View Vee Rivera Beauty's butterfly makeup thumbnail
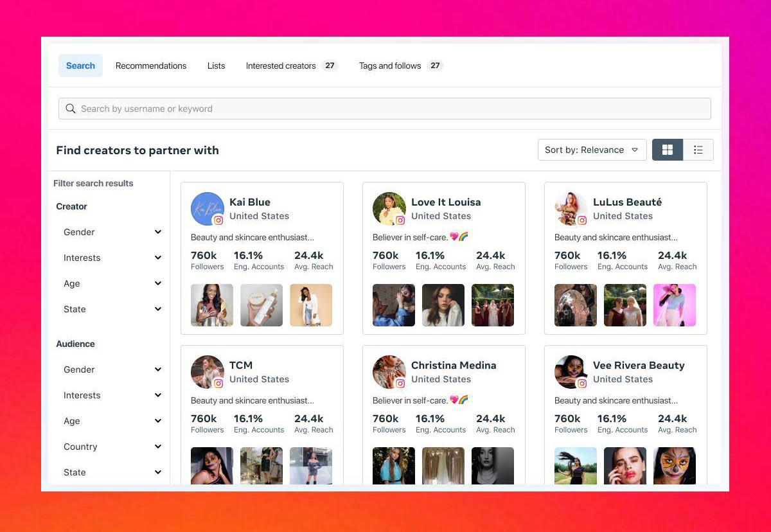Viewport: 771px width, 532px height. coord(675,466)
